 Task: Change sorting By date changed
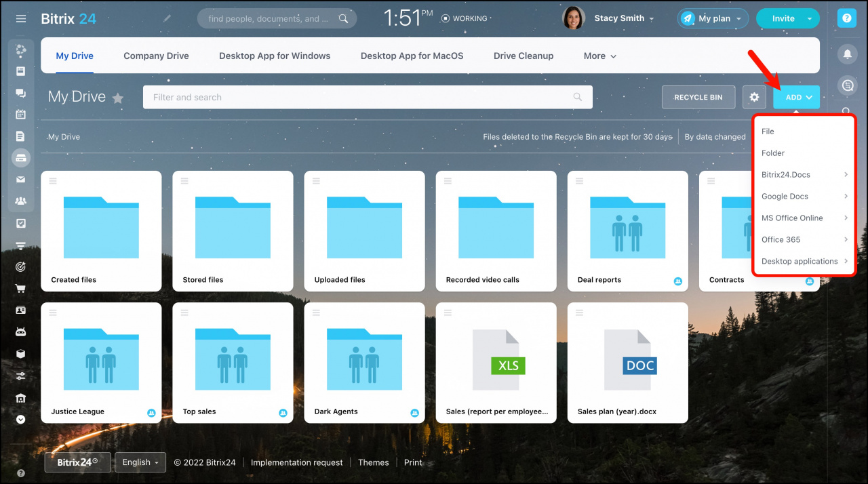click(x=715, y=137)
